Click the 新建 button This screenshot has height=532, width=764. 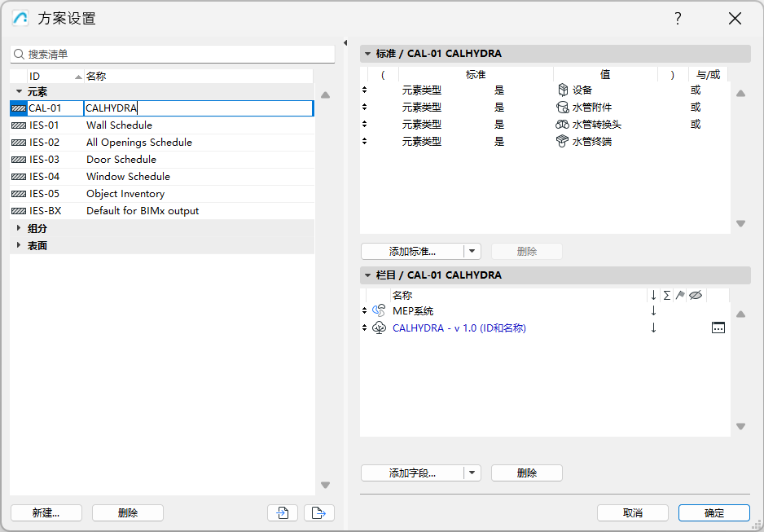click(x=46, y=512)
